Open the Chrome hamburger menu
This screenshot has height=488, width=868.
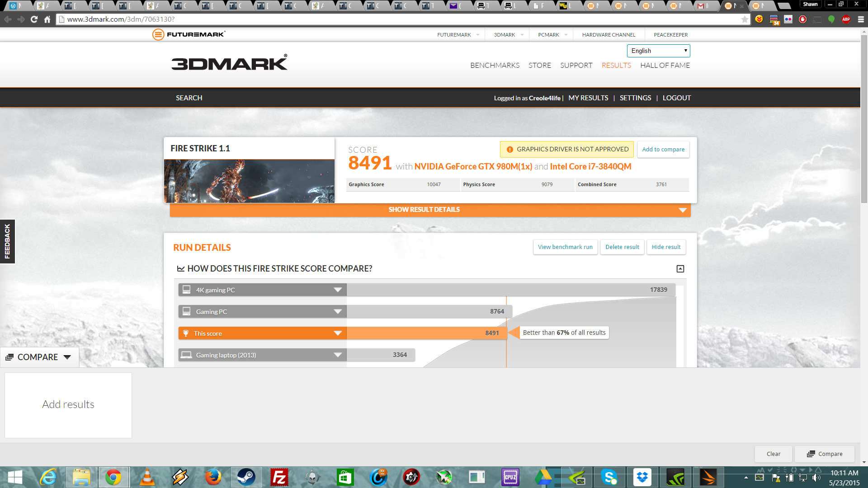(x=861, y=19)
